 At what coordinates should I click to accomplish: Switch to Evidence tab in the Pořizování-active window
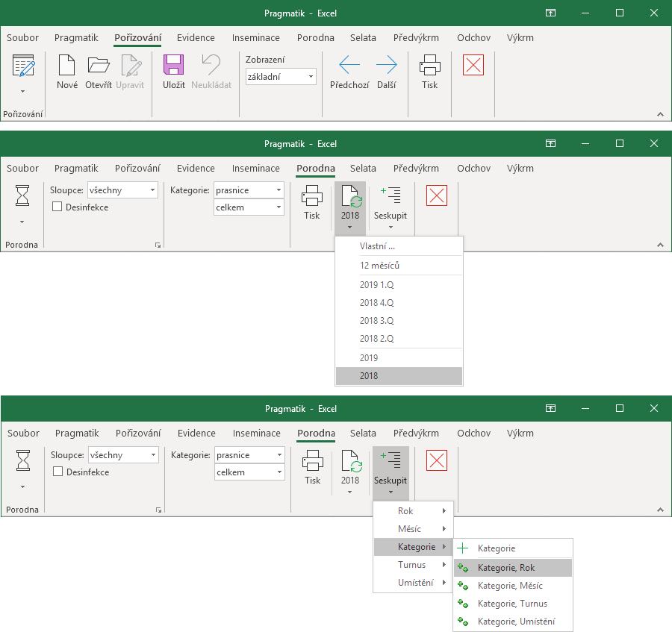click(x=196, y=37)
